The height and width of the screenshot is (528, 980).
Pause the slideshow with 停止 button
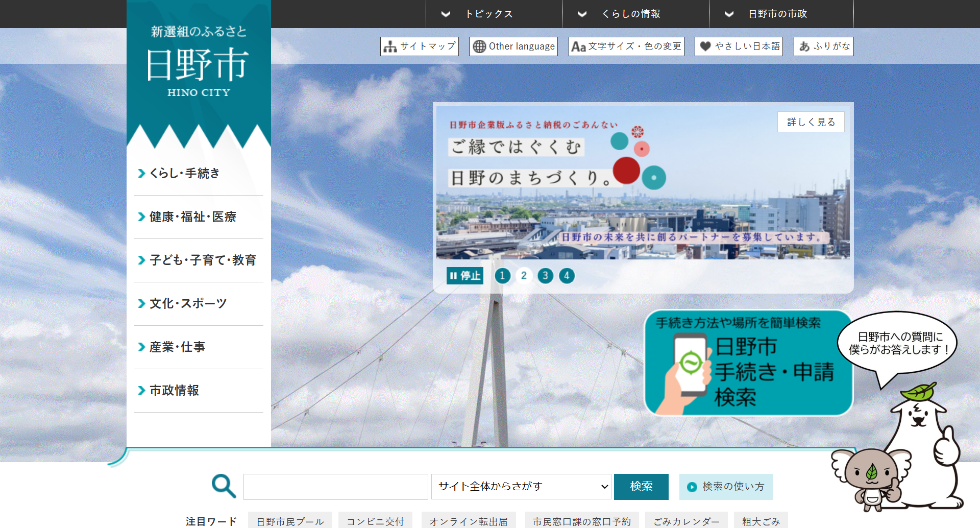tap(464, 276)
